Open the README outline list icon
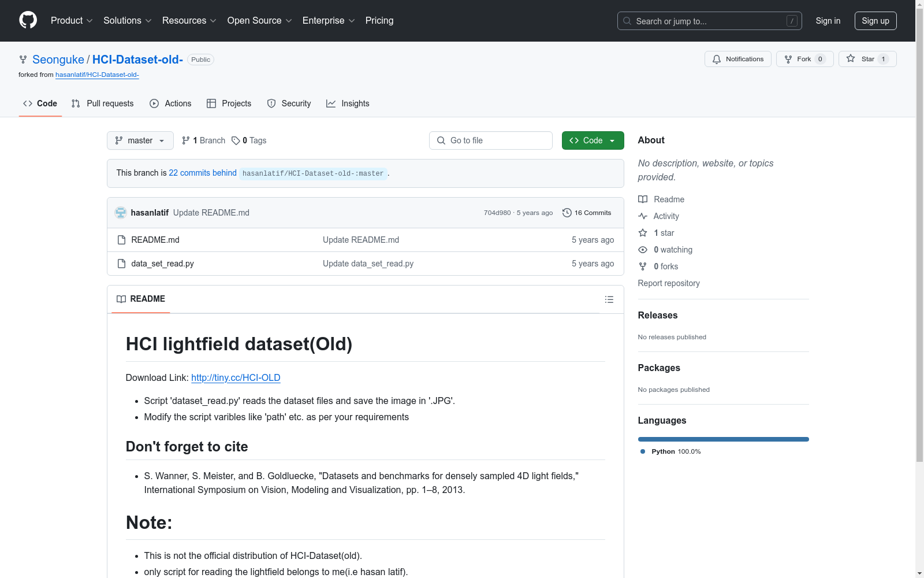This screenshot has height=578, width=924. click(609, 299)
